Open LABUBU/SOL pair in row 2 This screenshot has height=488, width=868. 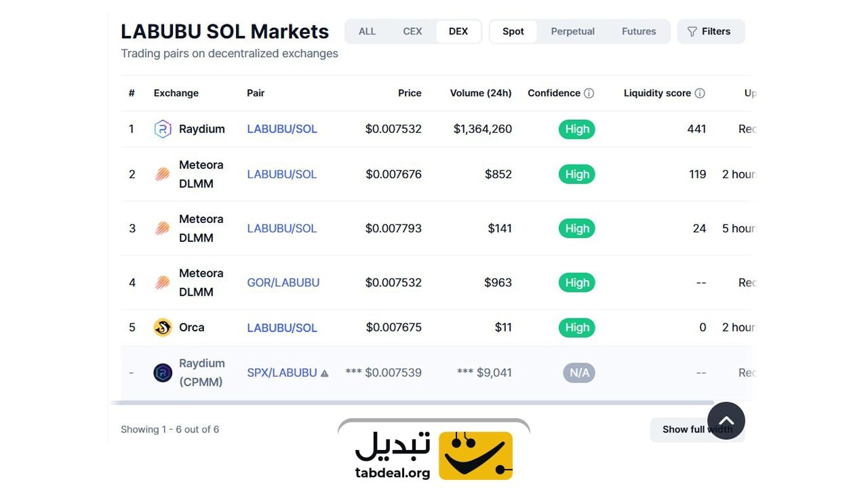click(282, 174)
